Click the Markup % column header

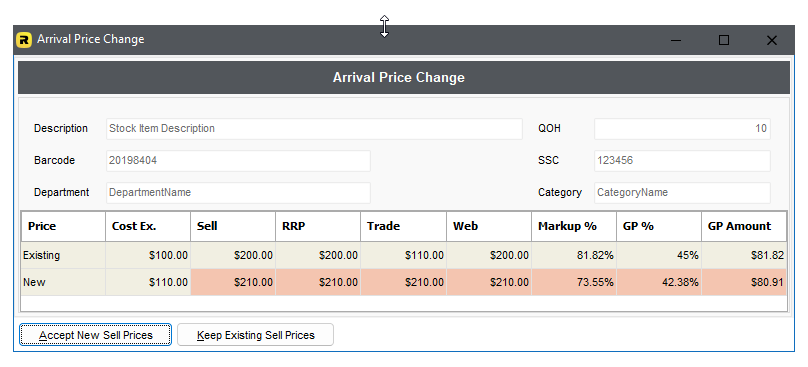pyautogui.click(x=574, y=226)
